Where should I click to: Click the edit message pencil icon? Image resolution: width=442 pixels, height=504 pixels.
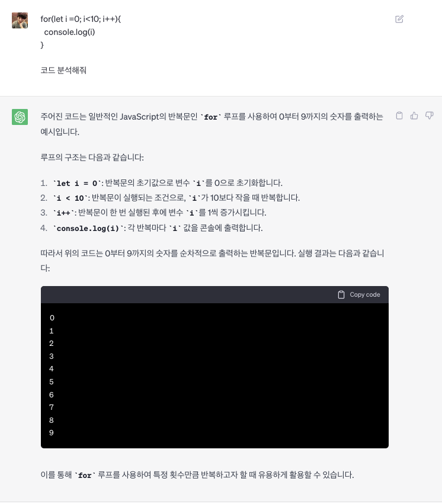coord(399,19)
